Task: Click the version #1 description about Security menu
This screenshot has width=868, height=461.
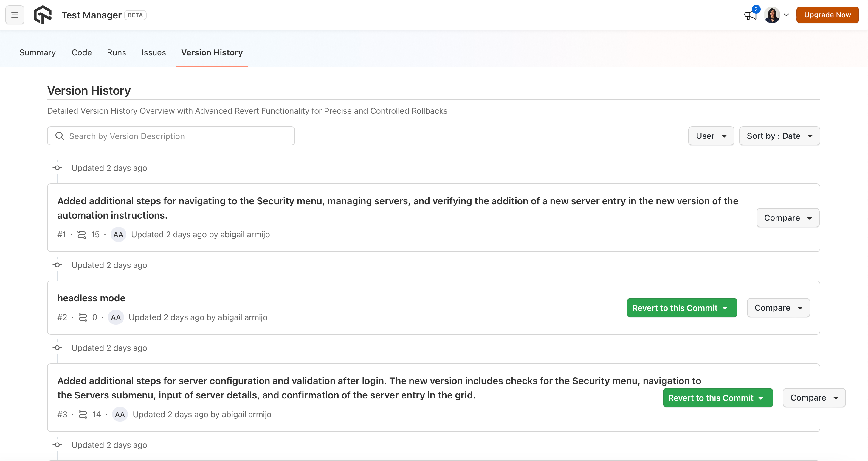Action: click(x=398, y=208)
